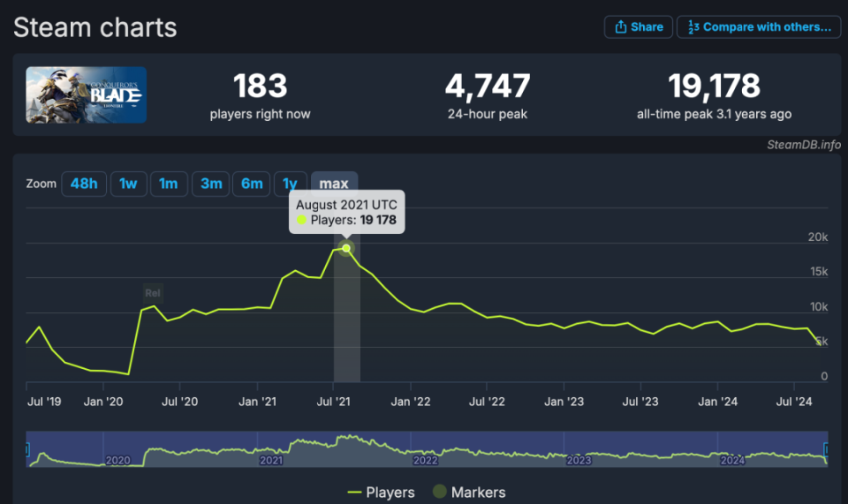The width and height of the screenshot is (848, 504).
Task: Click the 4,747 24-hour peak value
Action: point(488,86)
